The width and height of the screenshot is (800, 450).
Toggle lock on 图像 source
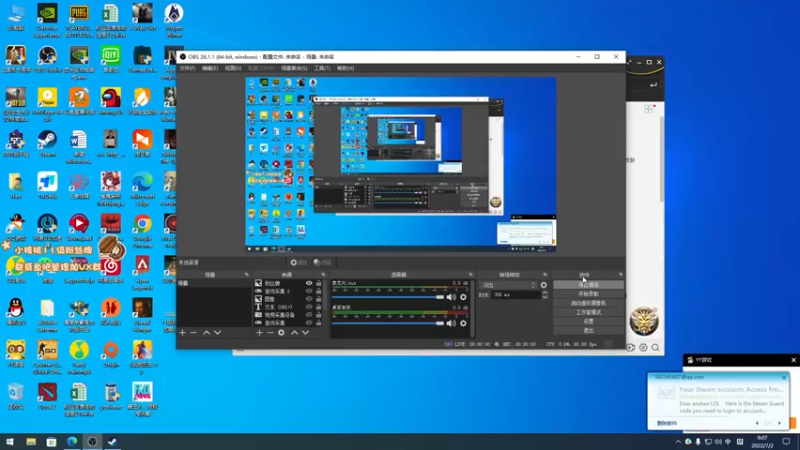[318, 299]
